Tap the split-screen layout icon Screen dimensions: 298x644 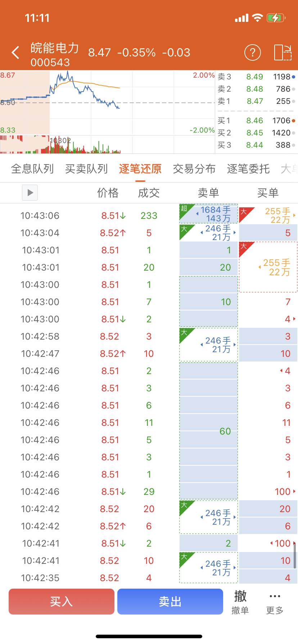click(x=283, y=53)
